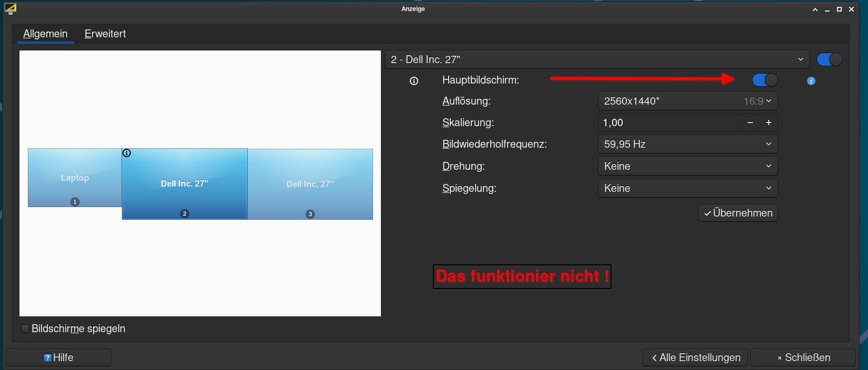Image resolution: width=868 pixels, height=370 pixels.
Task: Open the display selector '2 - Dell Inc. 27"'
Action: [x=597, y=59]
